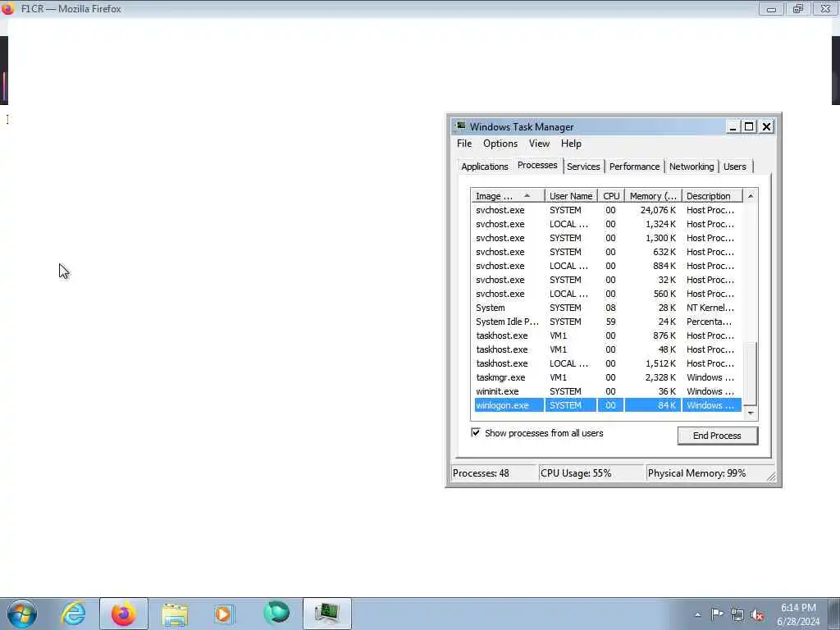Select the wininit.exe process row
840x630 pixels.
608,391
